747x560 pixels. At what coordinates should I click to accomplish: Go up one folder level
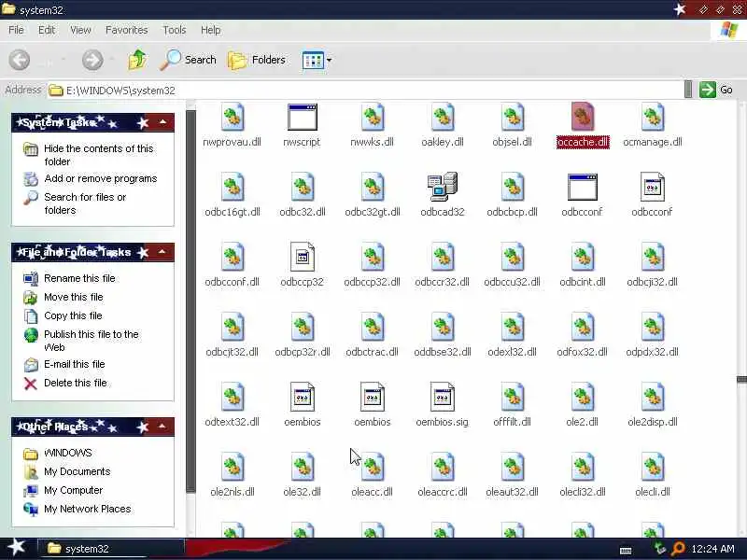137,60
